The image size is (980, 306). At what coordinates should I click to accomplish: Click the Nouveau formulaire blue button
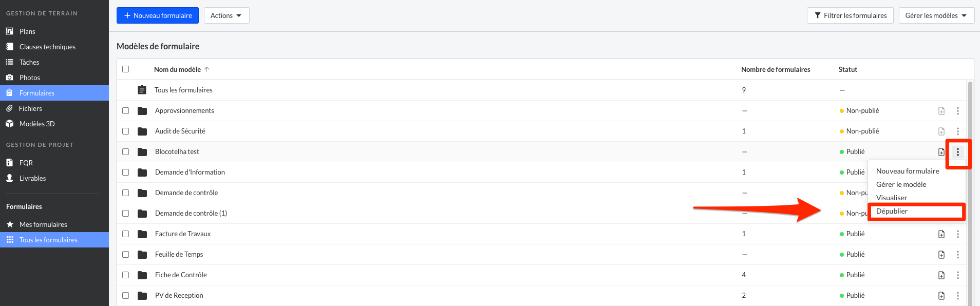[x=158, y=15]
